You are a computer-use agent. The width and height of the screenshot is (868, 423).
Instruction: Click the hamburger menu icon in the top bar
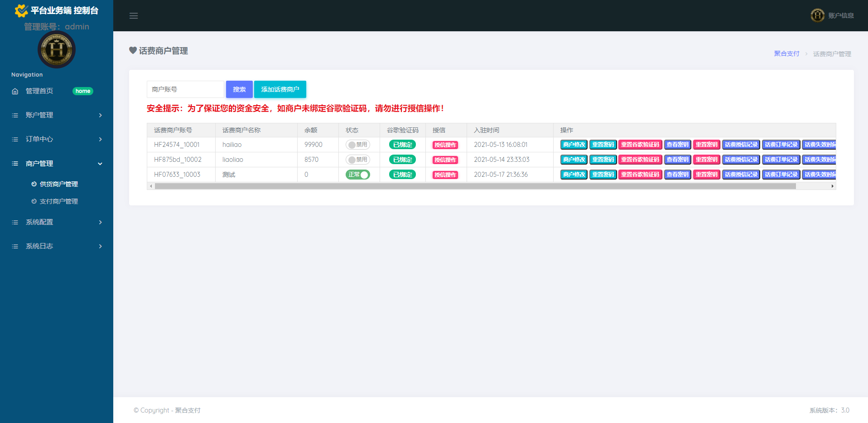(134, 15)
